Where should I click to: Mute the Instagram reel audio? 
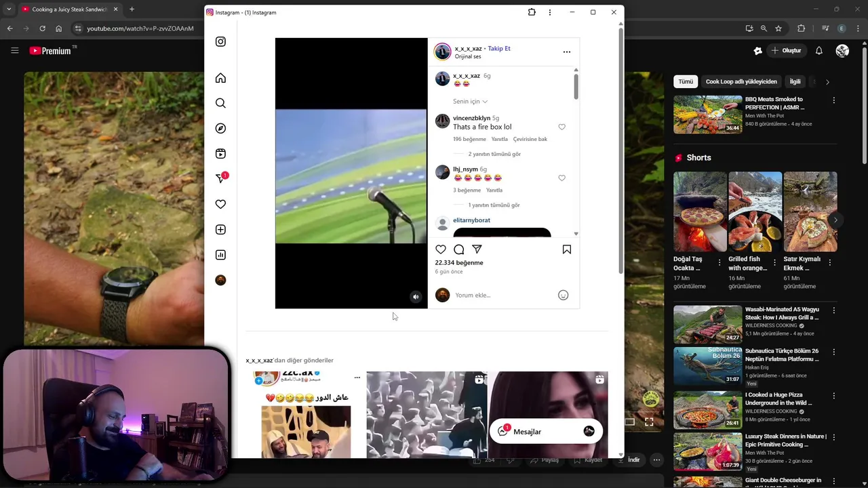(x=416, y=297)
